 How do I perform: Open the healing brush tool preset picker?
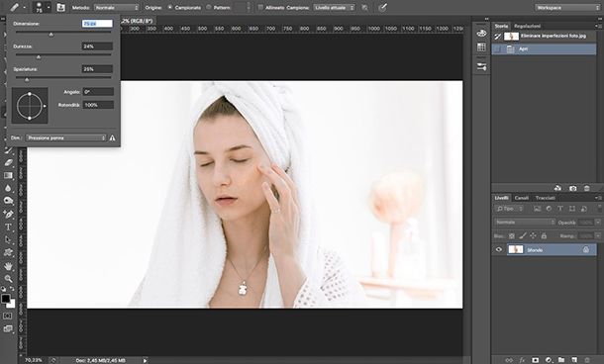pos(18,7)
